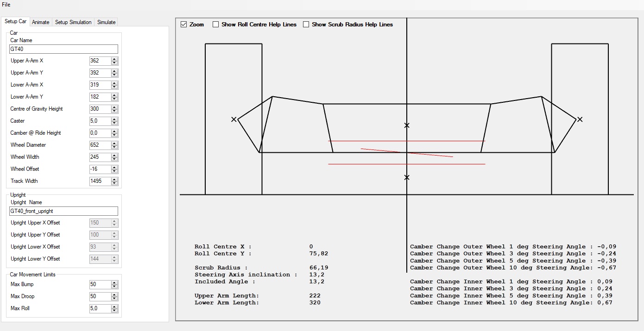This screenshot has height=331, width=644.
Task: Increase Track Width with up arrow
Action: [114, 179]
